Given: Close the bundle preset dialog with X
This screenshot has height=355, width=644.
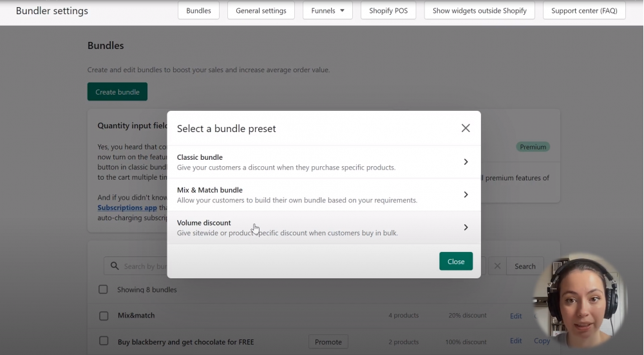Looking at the screenshot, I should coord(466,128).
